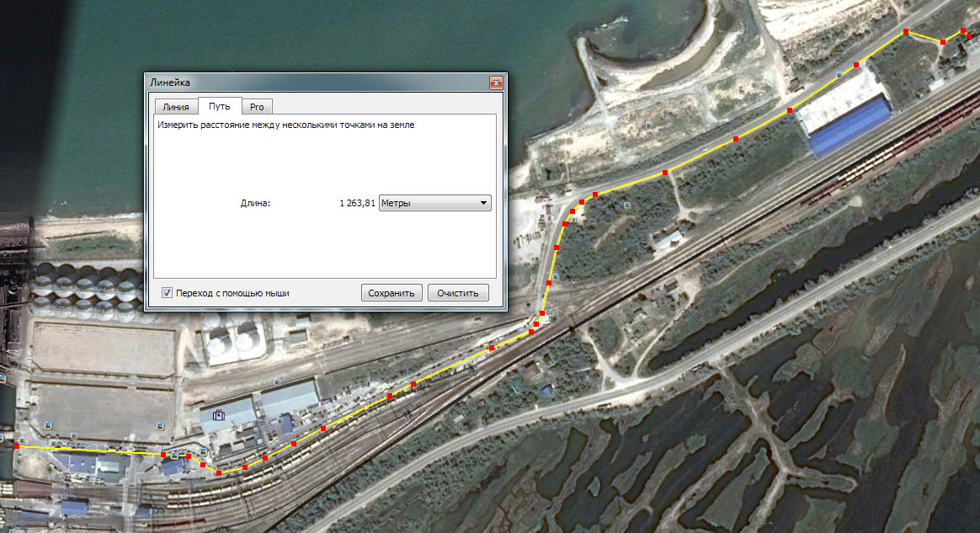Open the 'Pro' tab in ruler dialog

[x=257, y=107]
